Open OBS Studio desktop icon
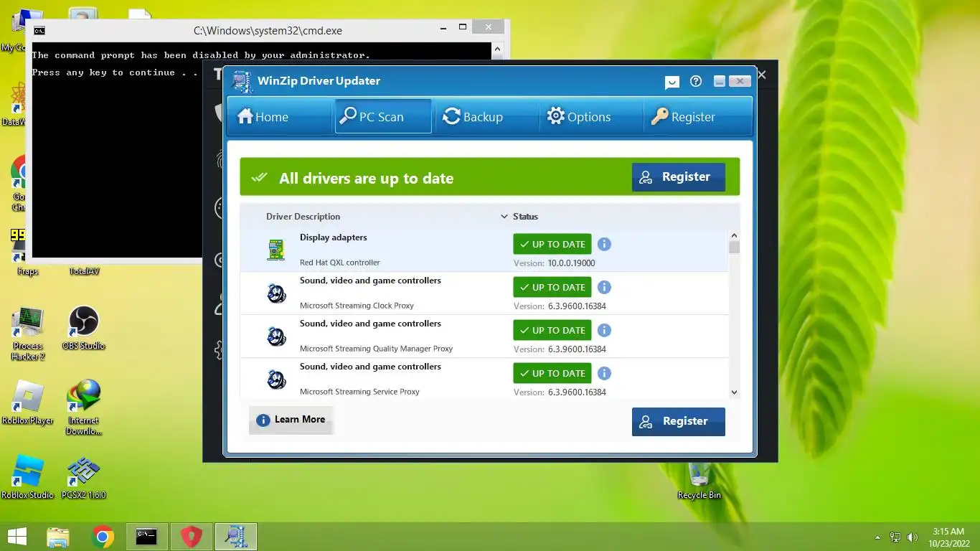Viewport: 980px width, 551px height. 83,329
